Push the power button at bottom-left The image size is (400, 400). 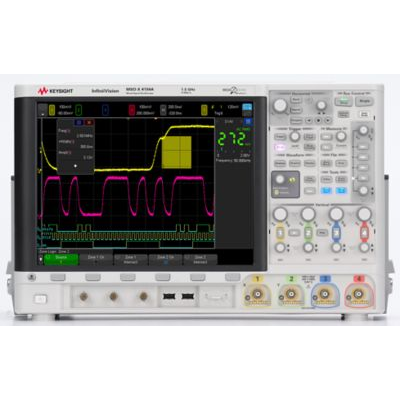coord(40,299)
